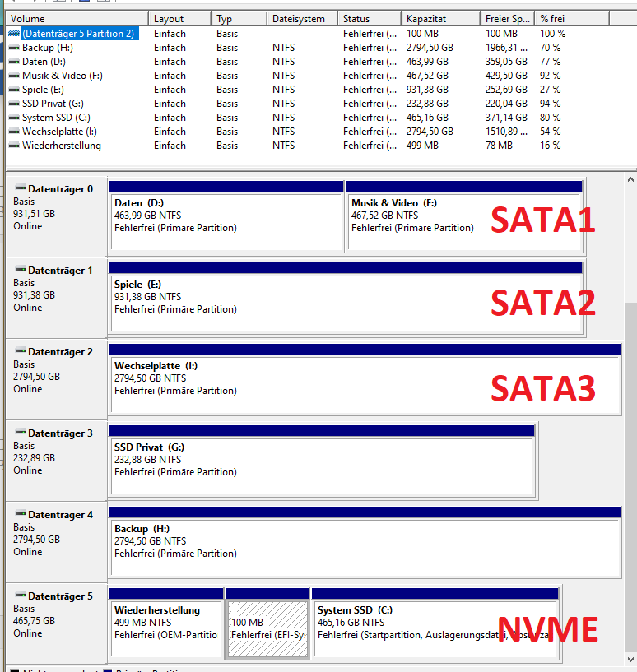Viewport: 637px width, 672px height.
Task: Click the disk icon next to Datenträger 4
Action: (20, 513)
